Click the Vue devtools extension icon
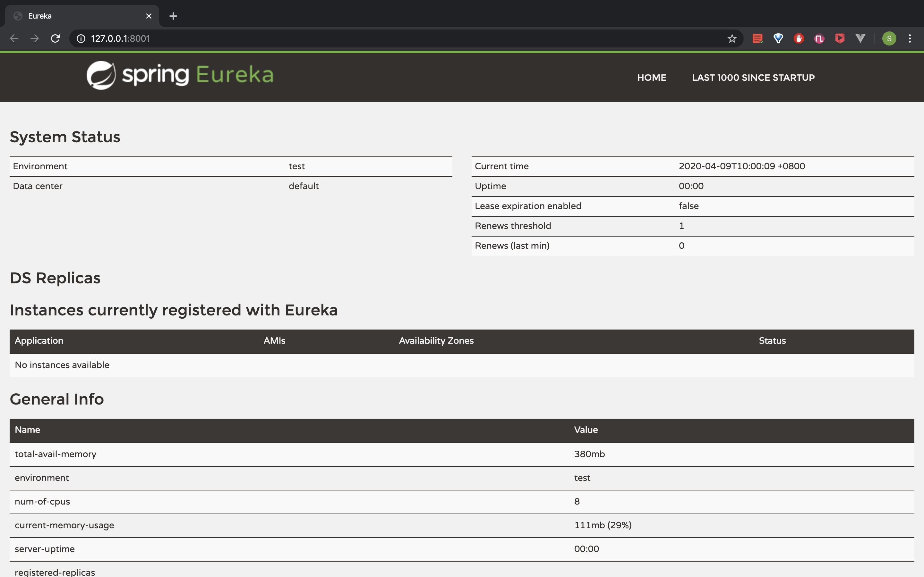This screenshot has height=577, width=924. [x=860, y=38]
